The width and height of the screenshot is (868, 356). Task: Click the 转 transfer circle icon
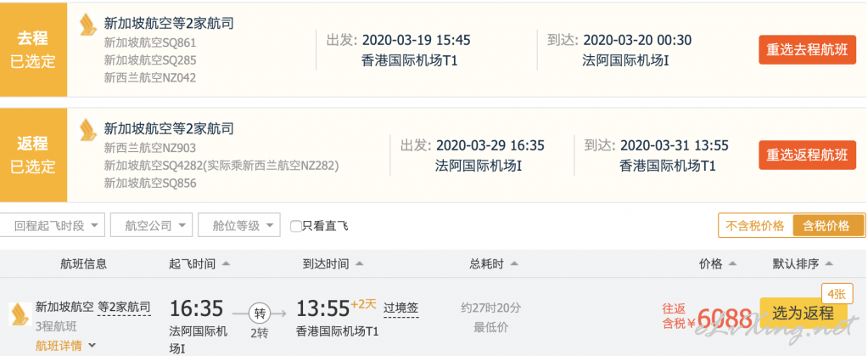coord(260,314)
